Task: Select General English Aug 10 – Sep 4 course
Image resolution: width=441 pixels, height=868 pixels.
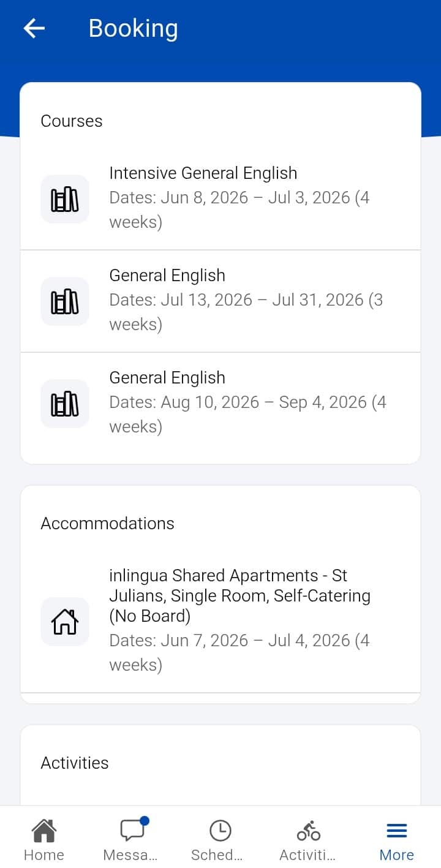Action: [221, 404]
